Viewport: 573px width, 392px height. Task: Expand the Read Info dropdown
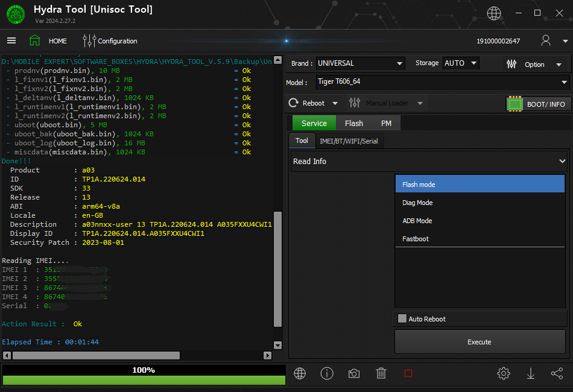562,162
